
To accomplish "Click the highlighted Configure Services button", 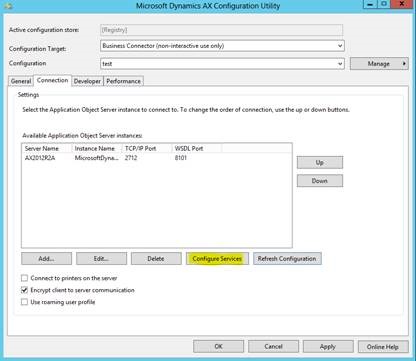I will 217,259.
